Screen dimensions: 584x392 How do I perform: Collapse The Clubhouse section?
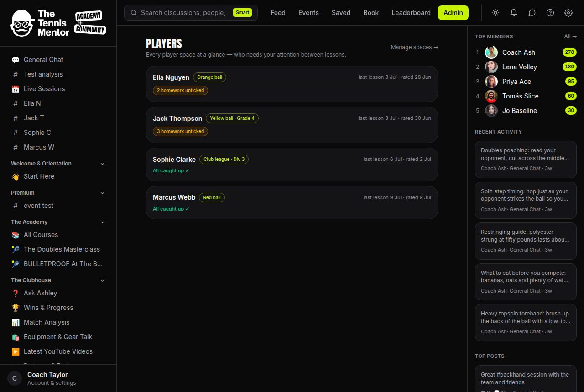(102, 280)
